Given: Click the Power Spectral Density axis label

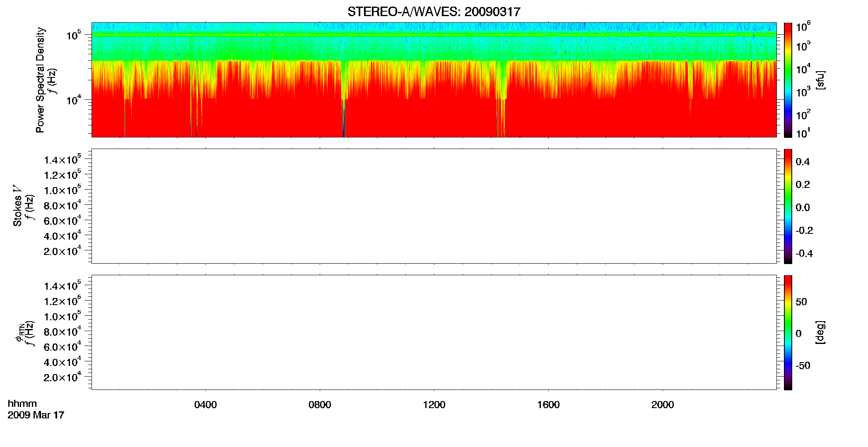Looking at the screenshot, I should (x=40, y=80).
